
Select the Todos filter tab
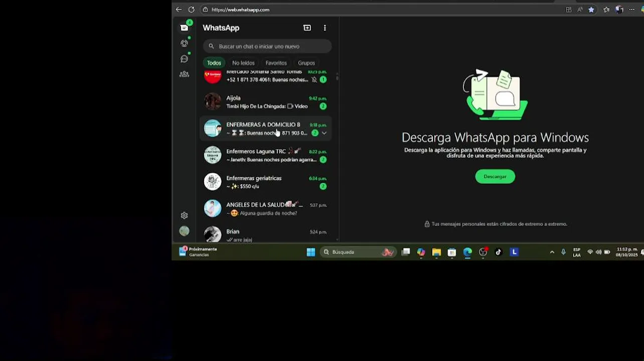[214, 63]
